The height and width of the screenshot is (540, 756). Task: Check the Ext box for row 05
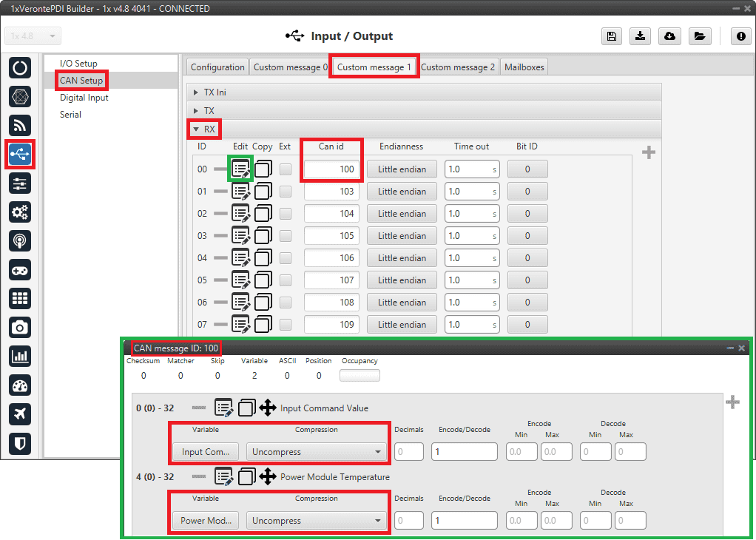286,280
